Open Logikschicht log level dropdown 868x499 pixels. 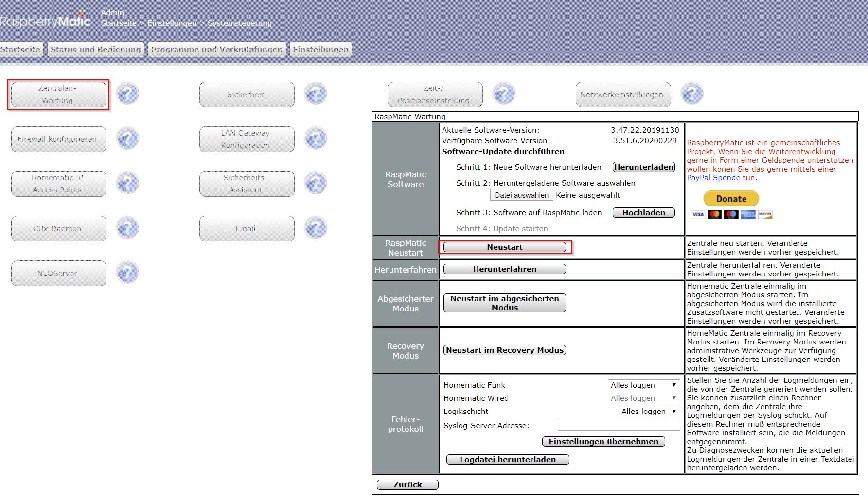pyautogui.click(x=649, y=411)
